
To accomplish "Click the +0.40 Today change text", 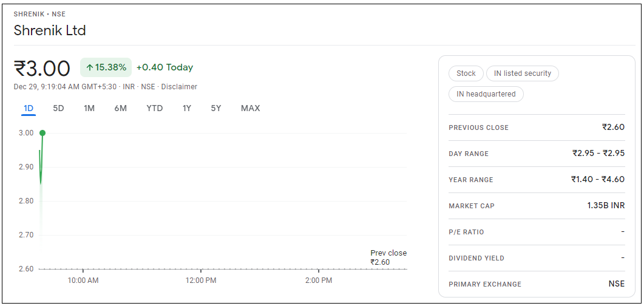I will (164, 67).
